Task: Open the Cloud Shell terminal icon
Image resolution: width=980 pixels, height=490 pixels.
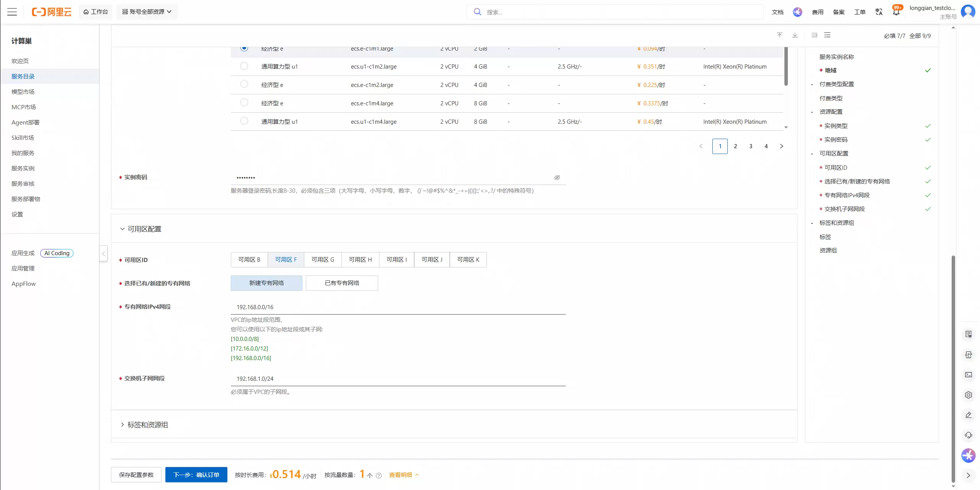Action: point(969,375)
